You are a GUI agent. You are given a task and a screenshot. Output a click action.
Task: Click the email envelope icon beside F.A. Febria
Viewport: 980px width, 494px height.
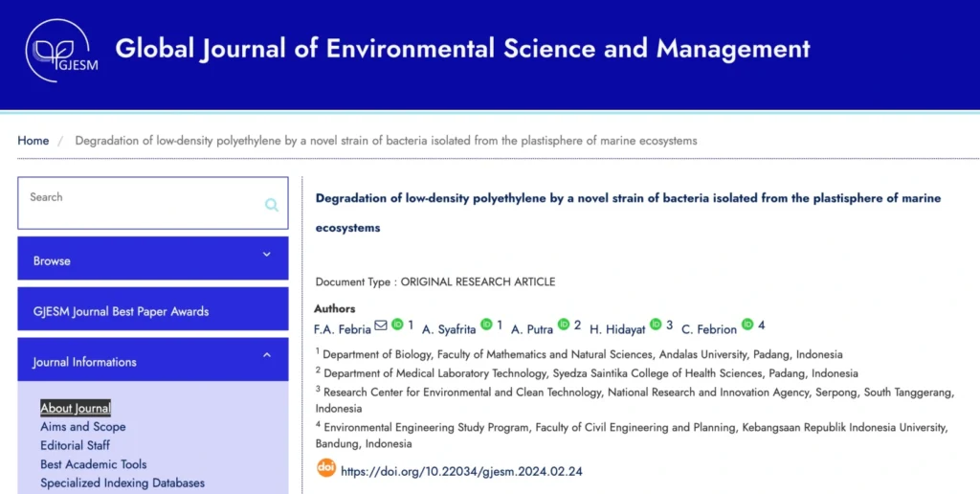click(x=381, y=326)
